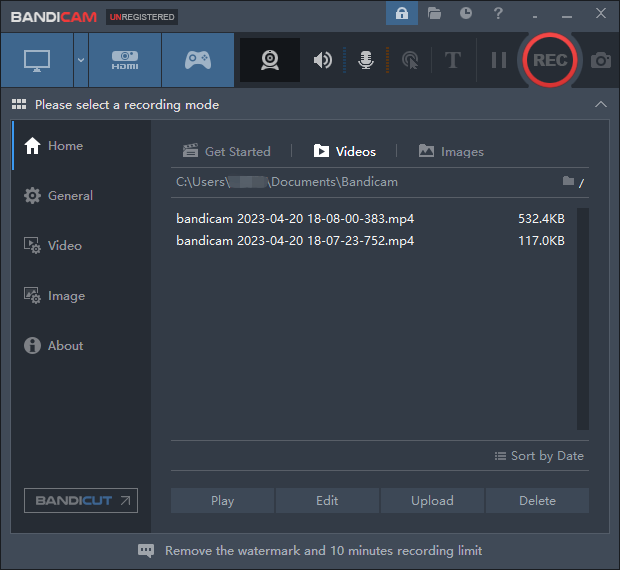Close the Bandicam window
The width and height of the screenshot is (620, 570).
tap(601, 13)
